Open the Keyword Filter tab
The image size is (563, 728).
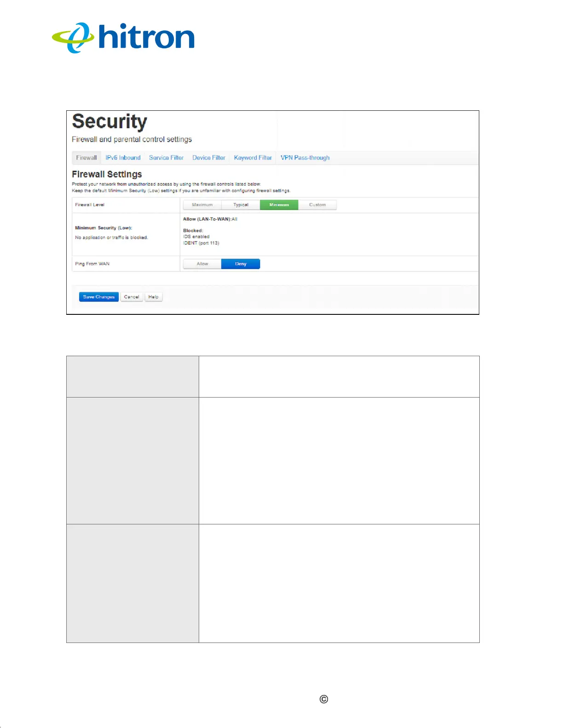pos(253,158)
